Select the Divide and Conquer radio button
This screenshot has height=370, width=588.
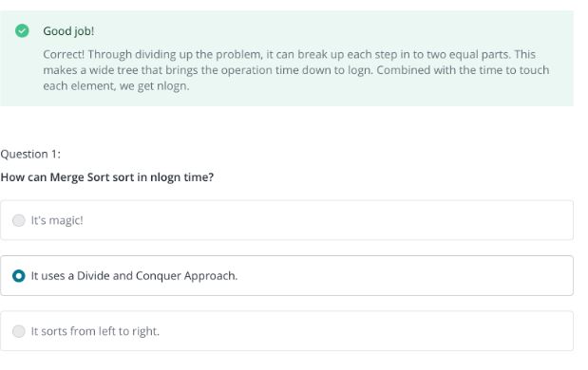19,276
